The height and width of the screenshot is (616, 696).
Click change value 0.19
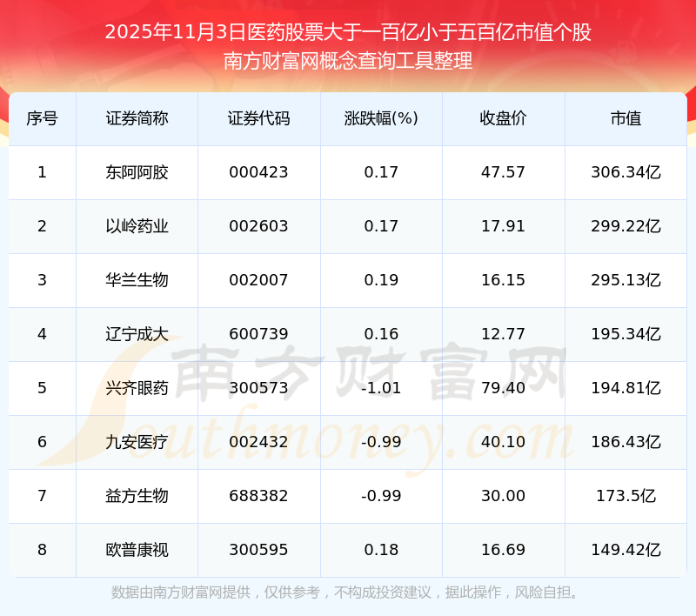coord(381,280)
